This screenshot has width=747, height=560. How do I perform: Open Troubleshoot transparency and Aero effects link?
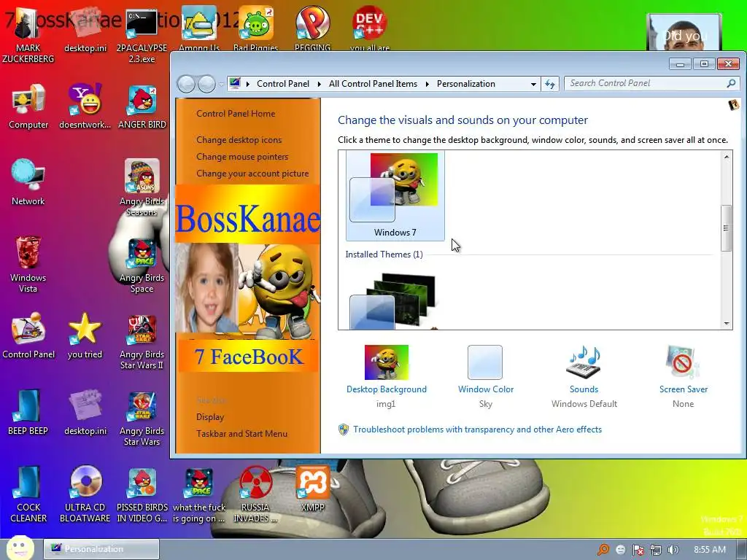click(477, 429)
